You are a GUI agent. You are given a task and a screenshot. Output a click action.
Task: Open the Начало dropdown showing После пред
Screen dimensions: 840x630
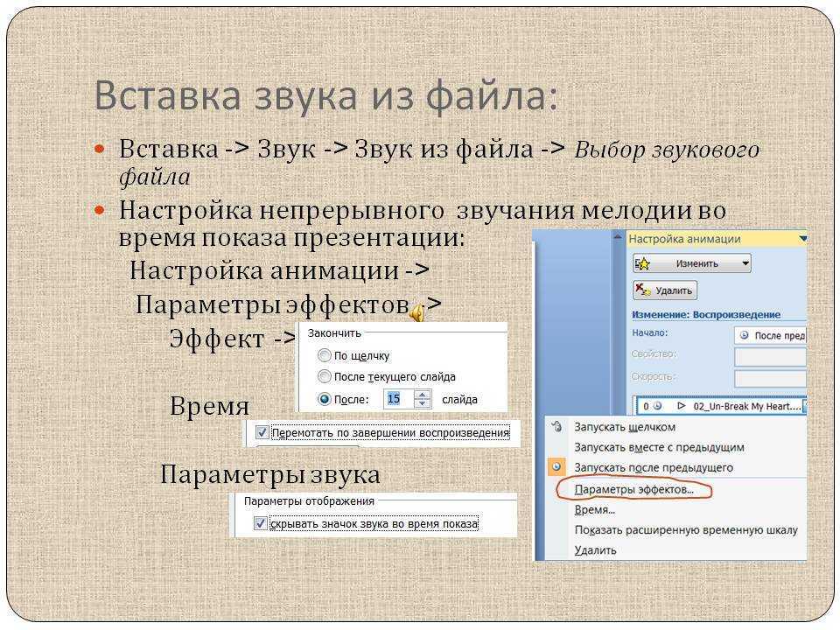[770, 335]
